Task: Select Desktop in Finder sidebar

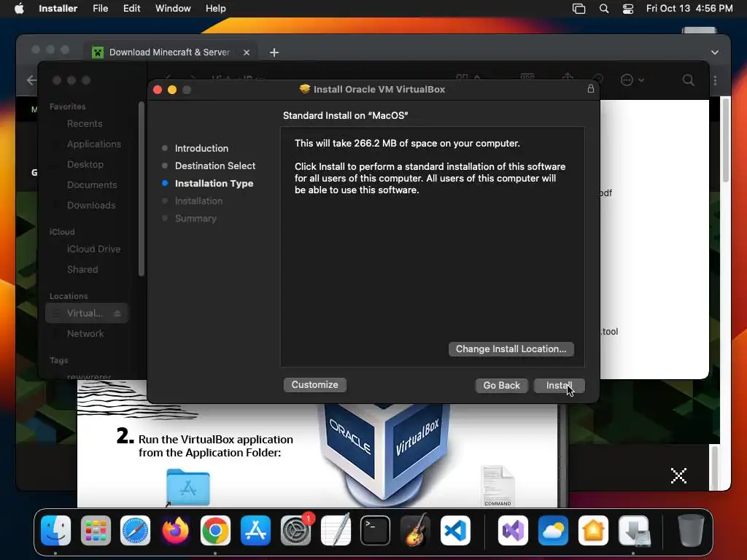Action: (85, 165)
